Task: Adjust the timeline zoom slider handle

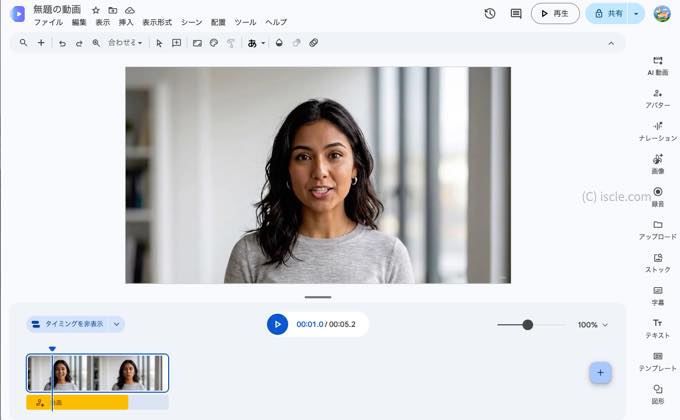Action: (527, 325)
